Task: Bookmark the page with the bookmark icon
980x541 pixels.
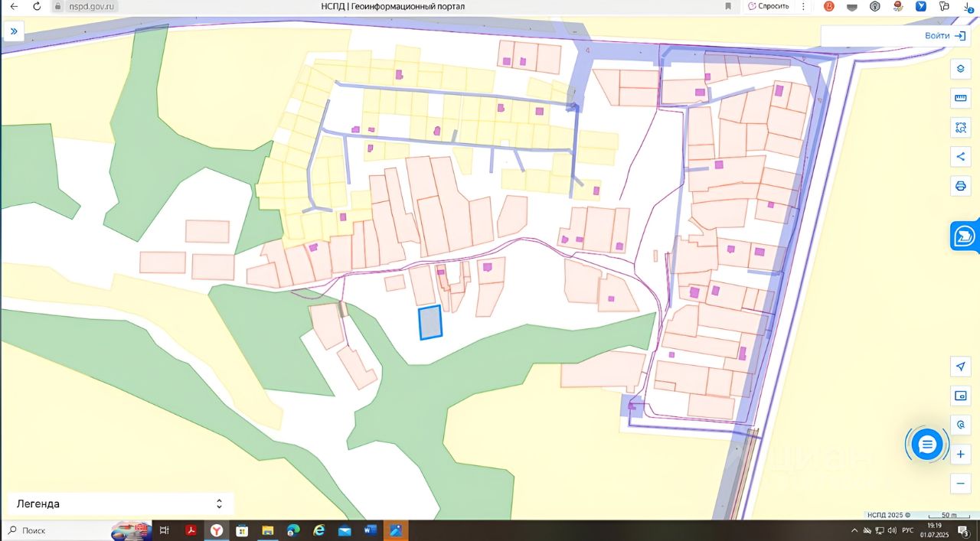Action: pos(728,6)
